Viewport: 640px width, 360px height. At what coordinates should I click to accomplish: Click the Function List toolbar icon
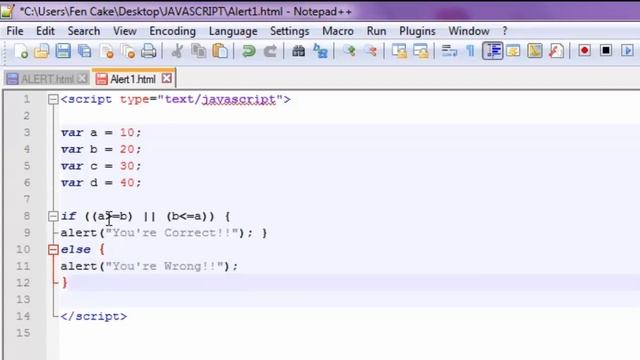556,51
